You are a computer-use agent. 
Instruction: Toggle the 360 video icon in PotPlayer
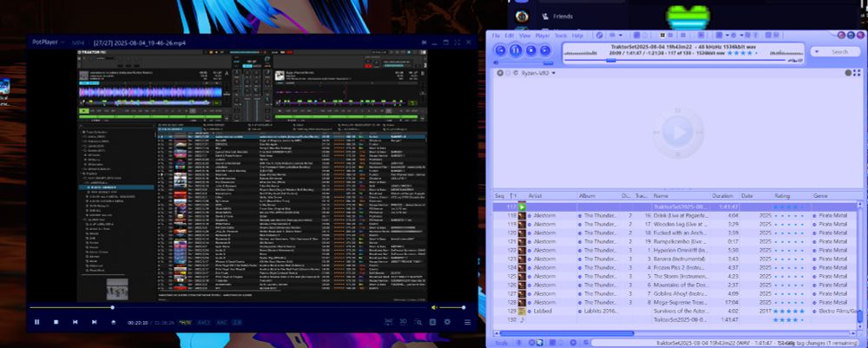(389, 322)
